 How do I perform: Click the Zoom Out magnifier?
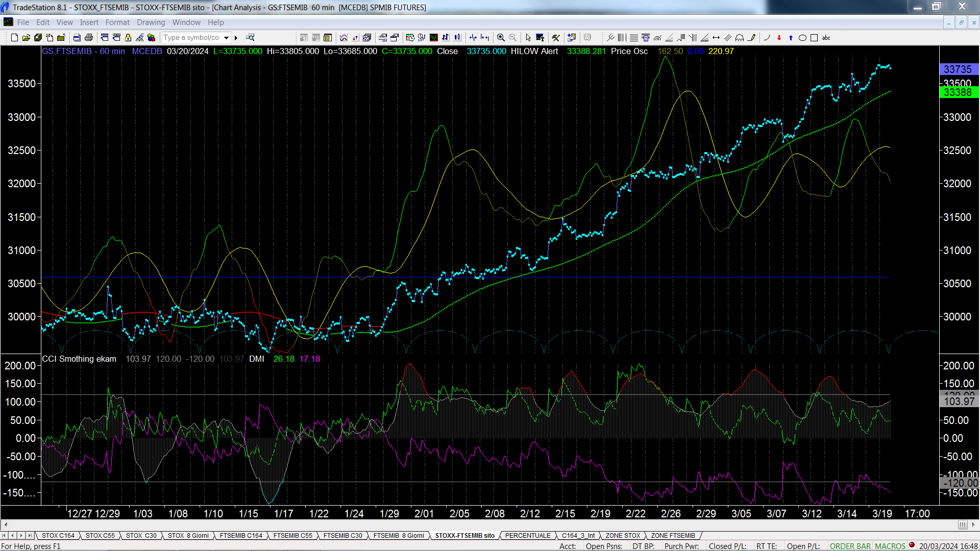pyautogui.click(x=512, y=37)
